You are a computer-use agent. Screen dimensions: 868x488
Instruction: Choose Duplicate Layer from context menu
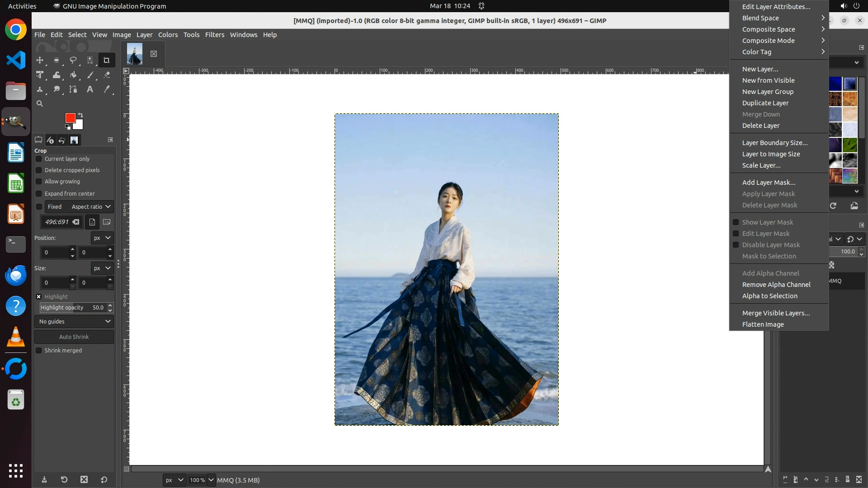pyautogui.click(x=765, y=103)
